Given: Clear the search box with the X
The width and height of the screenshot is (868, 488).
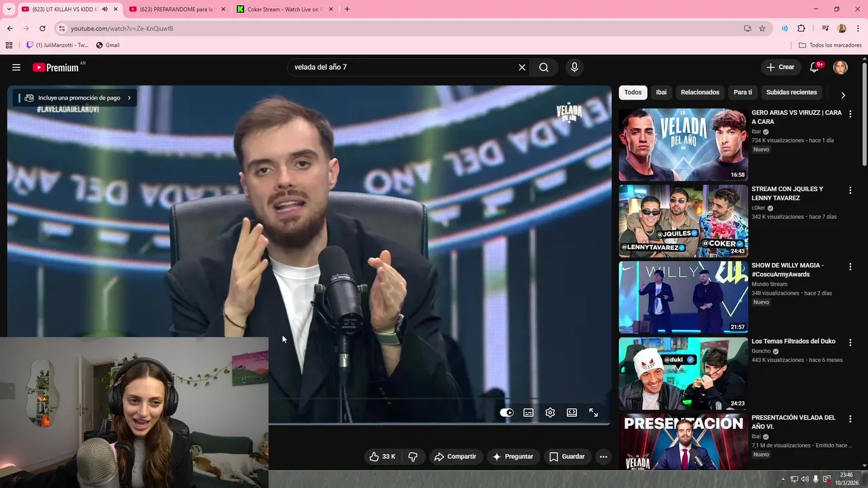Looking at the screenshot, I should [522, 67].
